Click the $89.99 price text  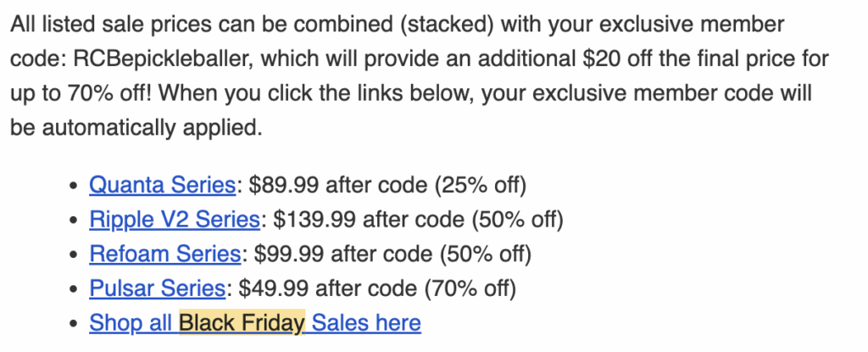pos(283,185)
